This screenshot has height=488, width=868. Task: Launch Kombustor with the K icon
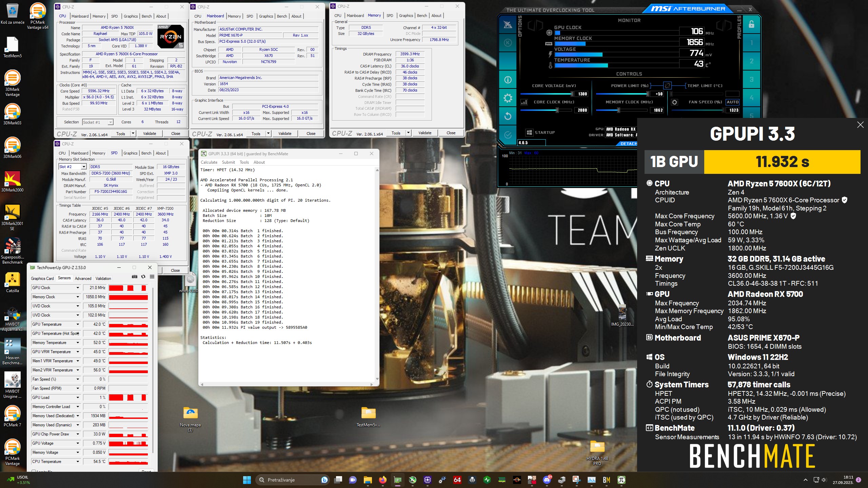(x=508, y=43)
